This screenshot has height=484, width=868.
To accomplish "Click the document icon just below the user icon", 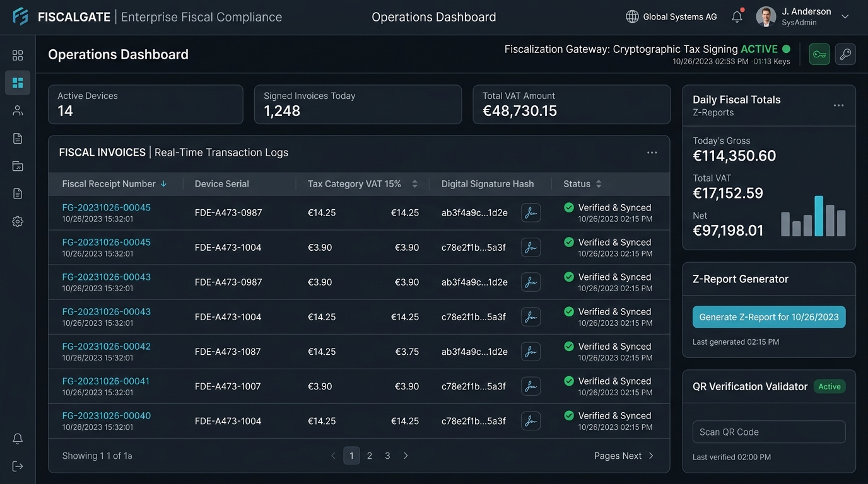I will coord(18,139).
